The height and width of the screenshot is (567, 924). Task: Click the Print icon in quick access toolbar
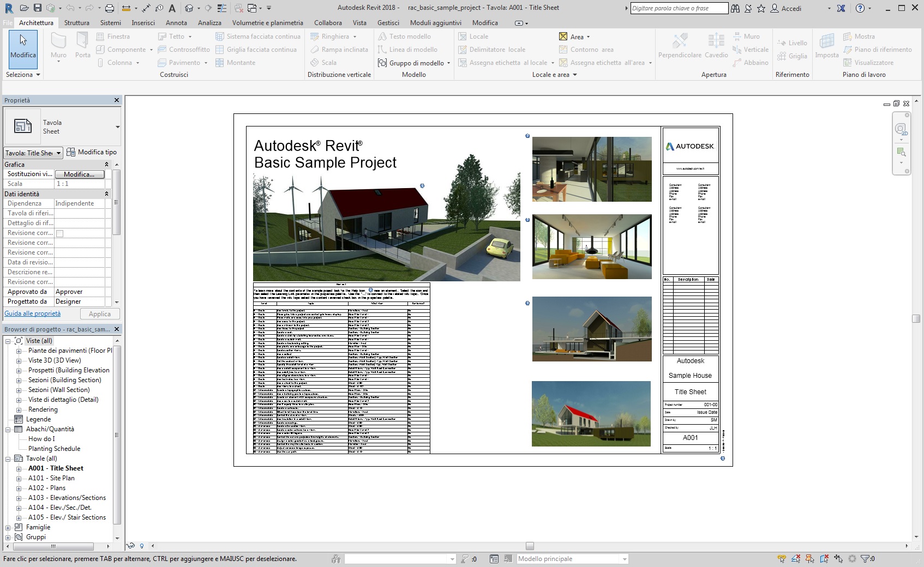[110, 8]
